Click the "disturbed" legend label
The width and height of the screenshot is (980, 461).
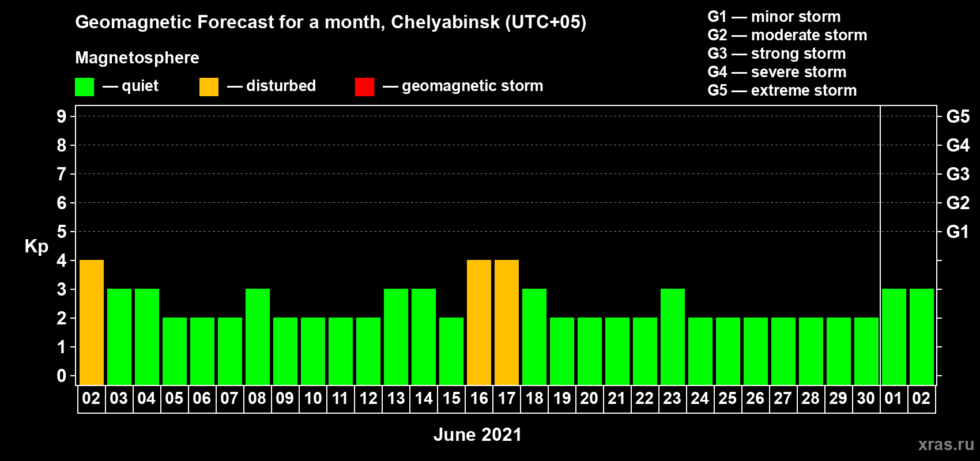pyautogui.click(x=281, y=86)
